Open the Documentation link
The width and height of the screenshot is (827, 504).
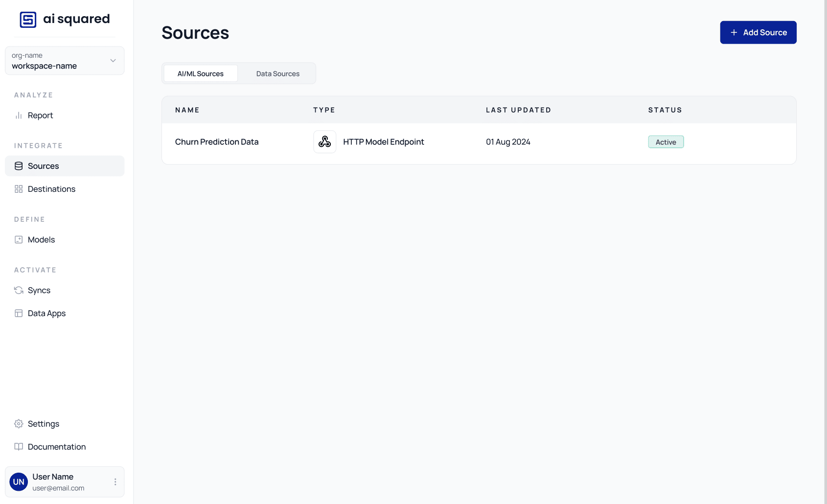[x=65, y=447]
